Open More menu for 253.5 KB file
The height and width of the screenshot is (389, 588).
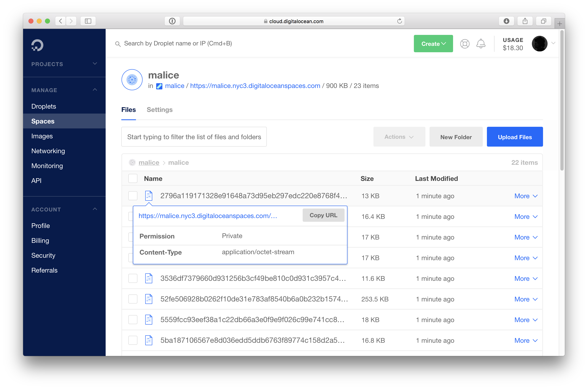click(525, 299)
